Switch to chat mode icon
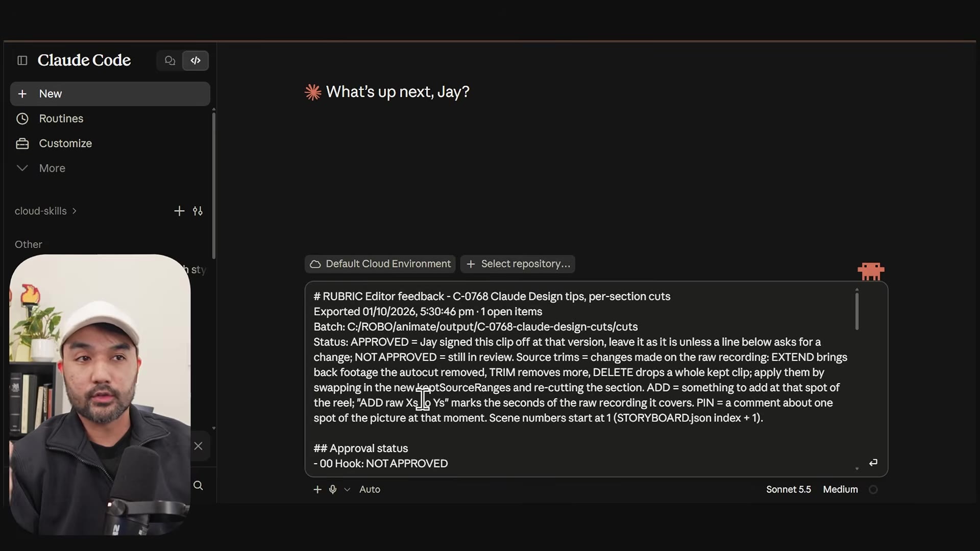This screenshot has height=551, width=980. coord(170,60)
